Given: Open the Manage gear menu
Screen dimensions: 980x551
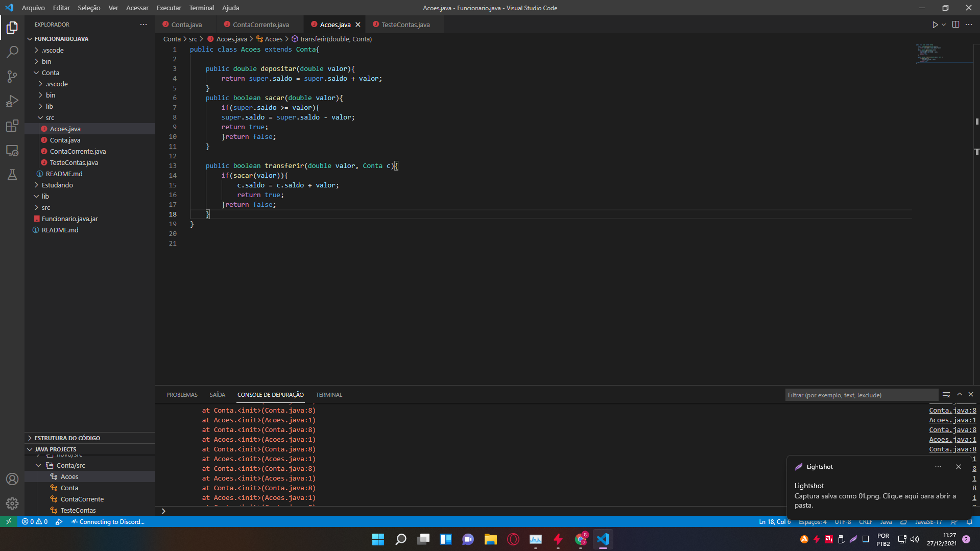Looking at the screenshot, I should pos(12,504).
